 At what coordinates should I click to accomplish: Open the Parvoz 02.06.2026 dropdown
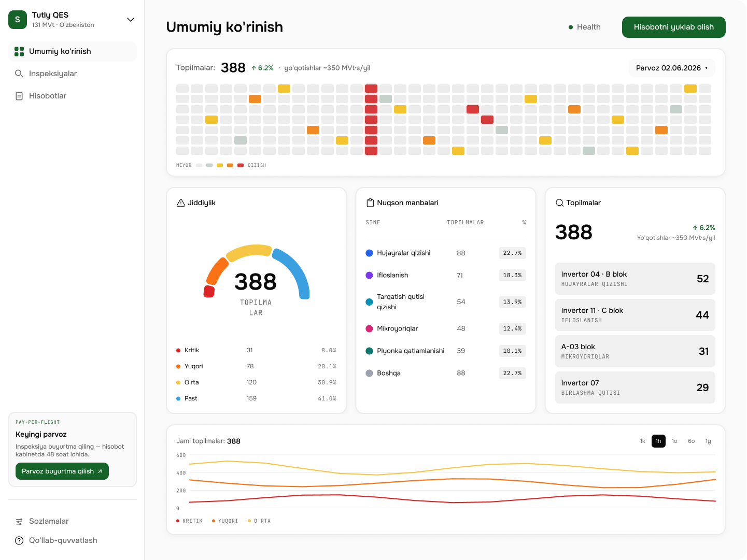point(672,68)
